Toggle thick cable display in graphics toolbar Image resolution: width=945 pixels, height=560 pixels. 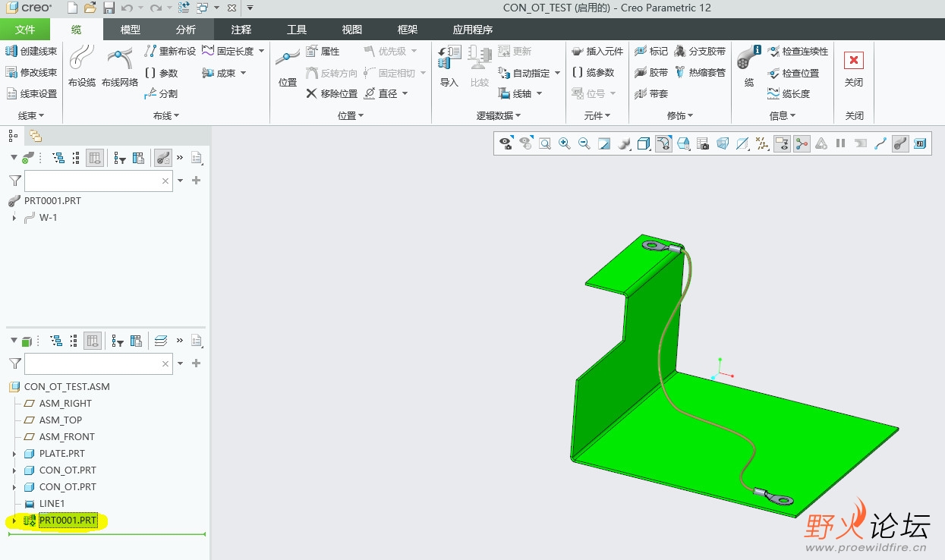coord(900,143)
